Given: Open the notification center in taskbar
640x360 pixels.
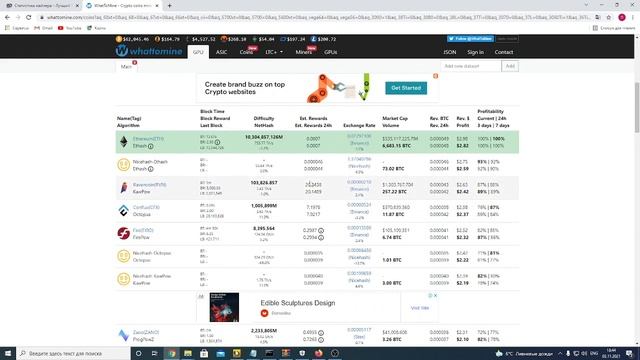Looking at the screenshot, I should click(630, 353).
